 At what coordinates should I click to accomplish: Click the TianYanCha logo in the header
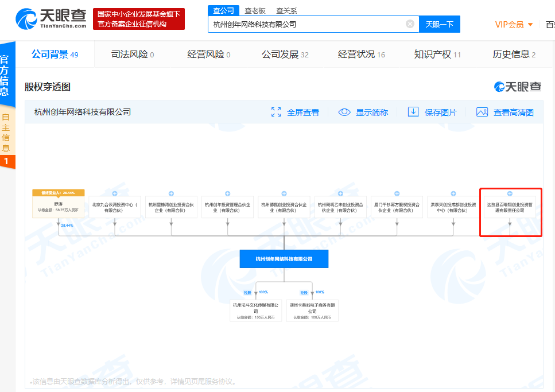(x=51, y=19)
